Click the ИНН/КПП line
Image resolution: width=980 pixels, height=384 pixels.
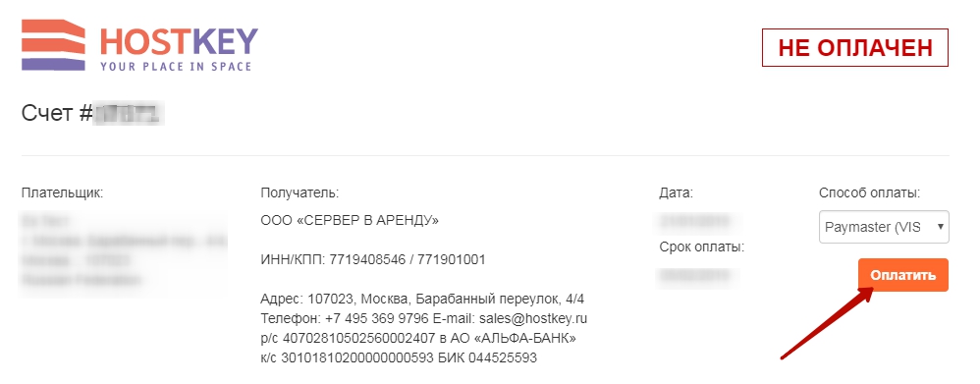pos(373,259)
